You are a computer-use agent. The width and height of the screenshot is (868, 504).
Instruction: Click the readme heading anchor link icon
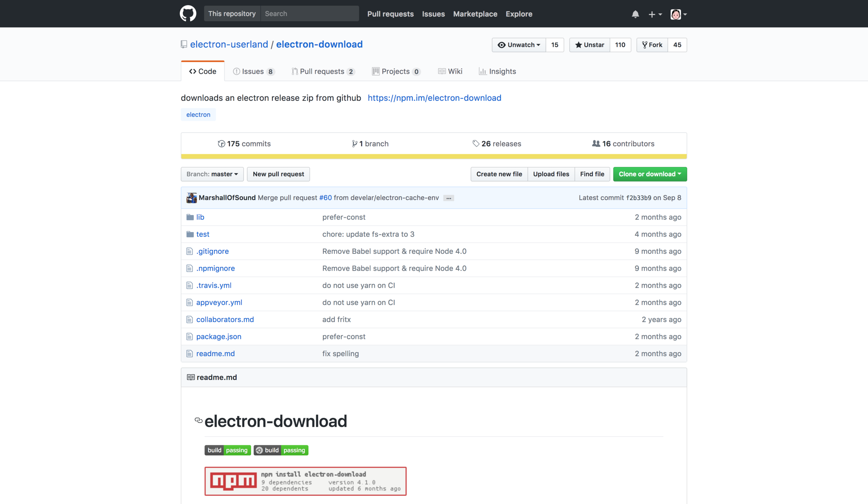199,420
